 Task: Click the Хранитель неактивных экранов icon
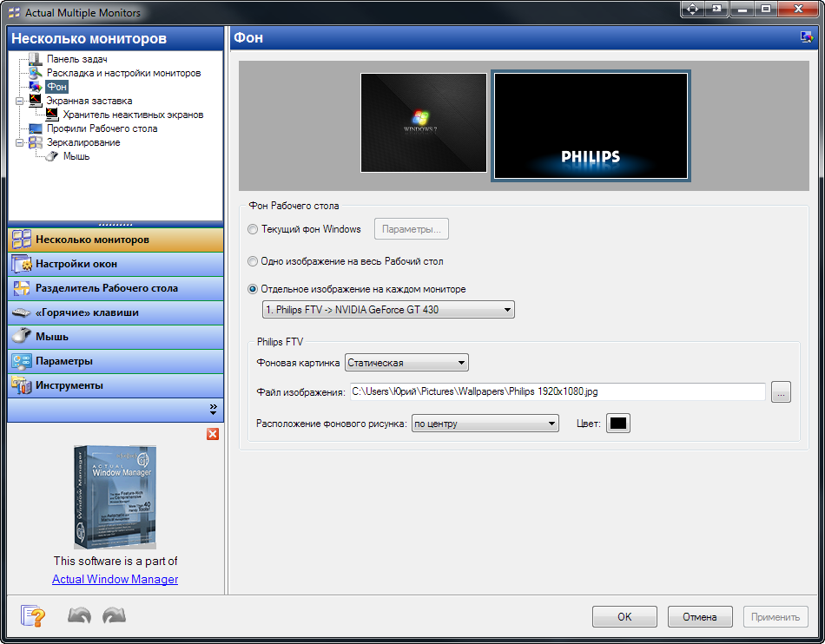pyautogui.click(x=52, y=114)
